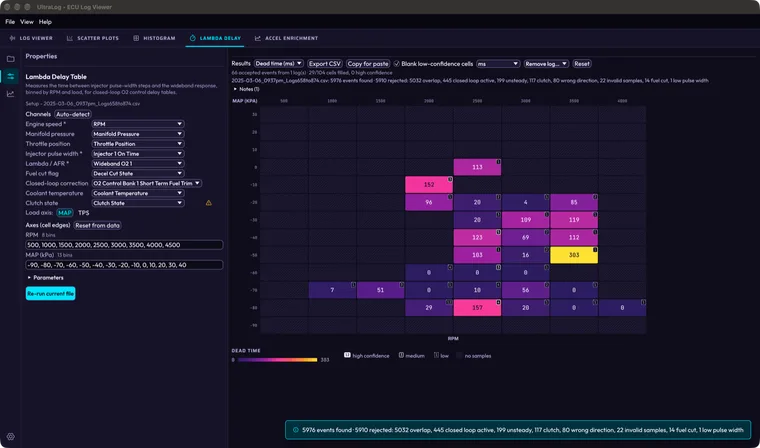The image size is (760, 448).
Task: Click the yellow 303 heatmap cell
Action: tap(574, 255)
